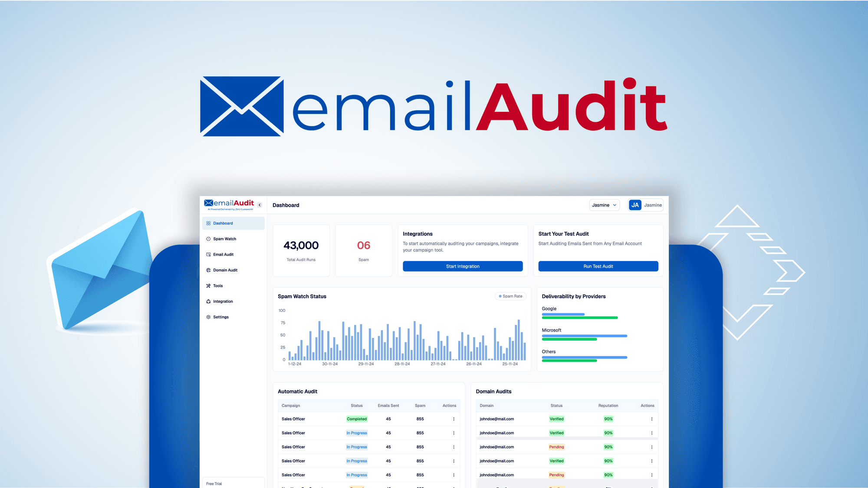Click the Google blue deliverability bar
The height and width of the screenshot is (488, 868).
coord(563,314)
